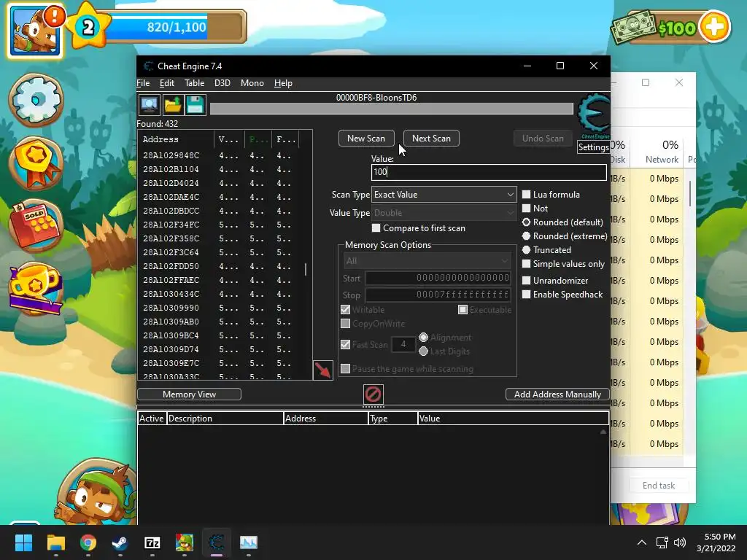Open the File menu
The height and width of the screenshot is (560, 747).
tap(143, 83)
